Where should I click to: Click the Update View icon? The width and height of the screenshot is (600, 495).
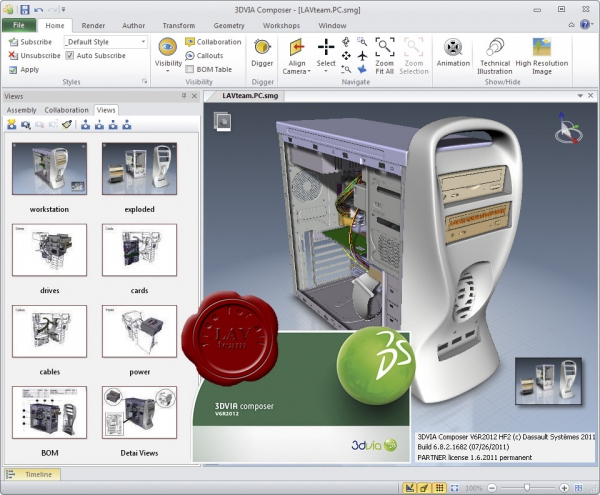[26, 124]
